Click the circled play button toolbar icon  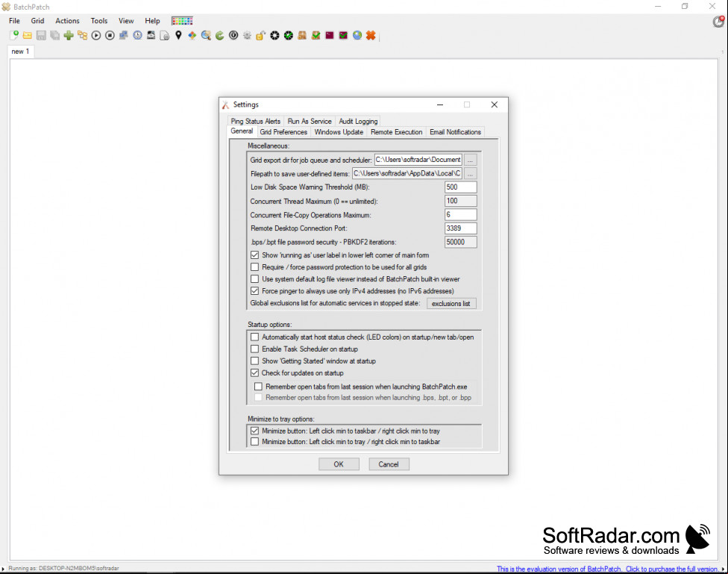[96, 35]
